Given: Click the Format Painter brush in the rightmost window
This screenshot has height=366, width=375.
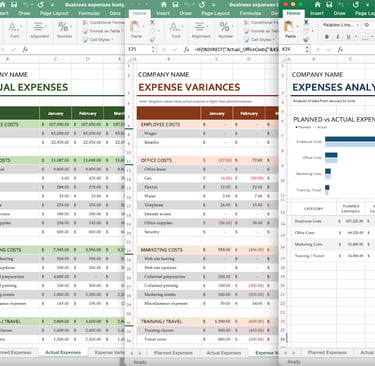Looking at the screenshot, I should pos(306,39).
